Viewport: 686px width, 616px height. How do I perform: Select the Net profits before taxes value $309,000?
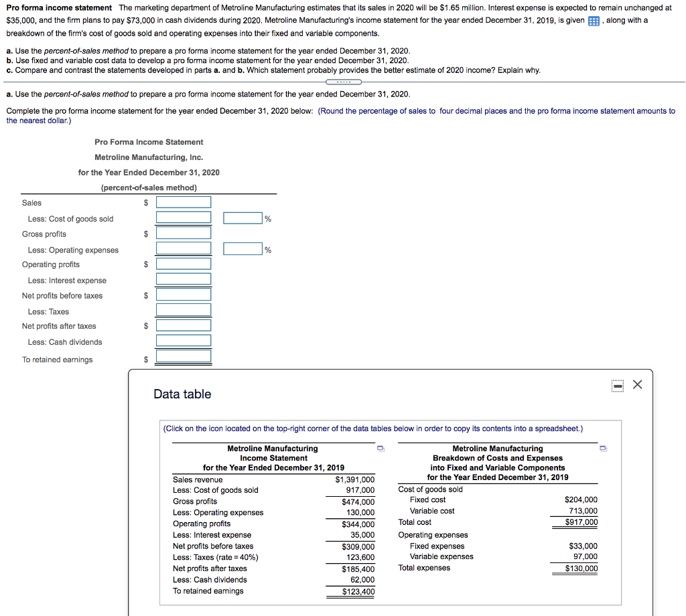(x=358, y=547)
